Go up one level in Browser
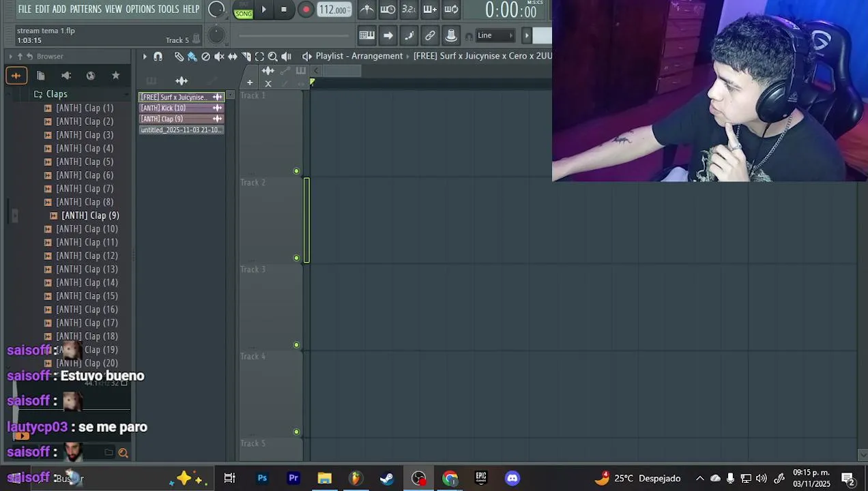This screenshot has width=868, height=491. (20, 57)
